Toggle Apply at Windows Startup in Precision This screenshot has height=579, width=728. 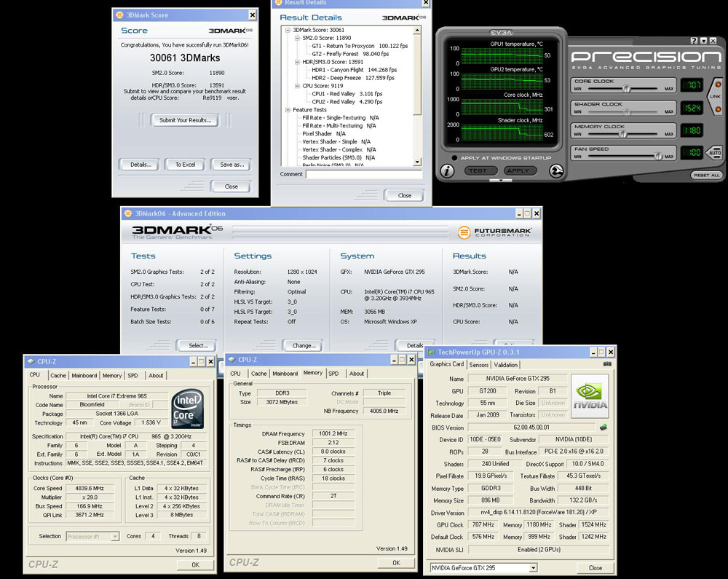454,158
